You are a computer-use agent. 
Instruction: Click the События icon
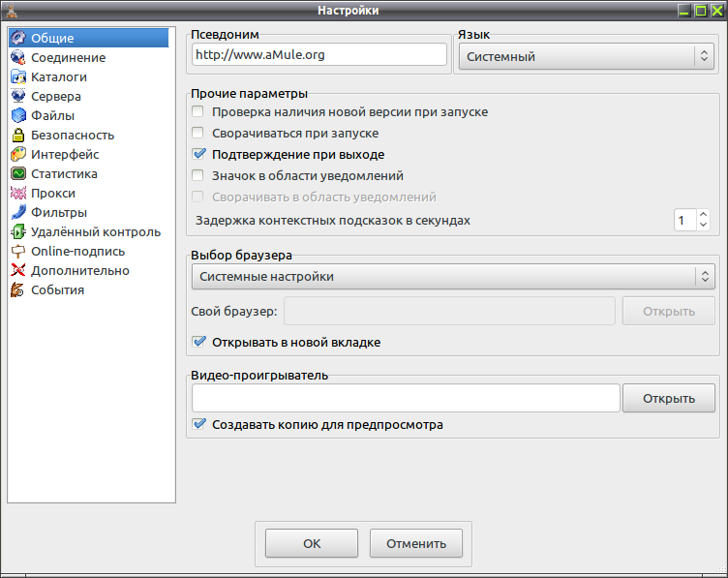coord(18,289)
